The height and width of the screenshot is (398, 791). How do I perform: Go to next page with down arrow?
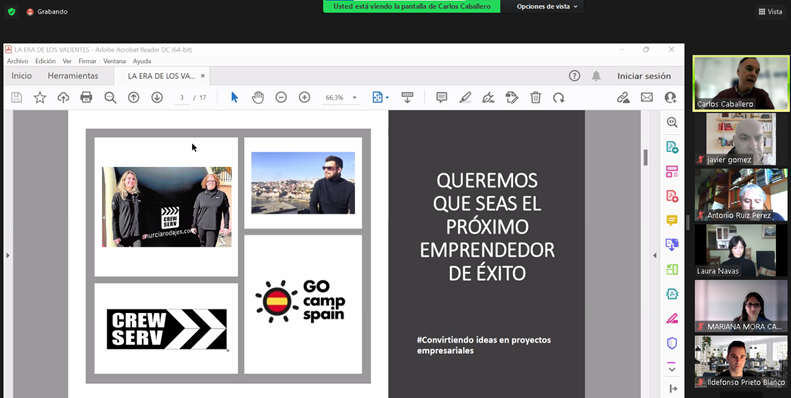pos(157,97)
